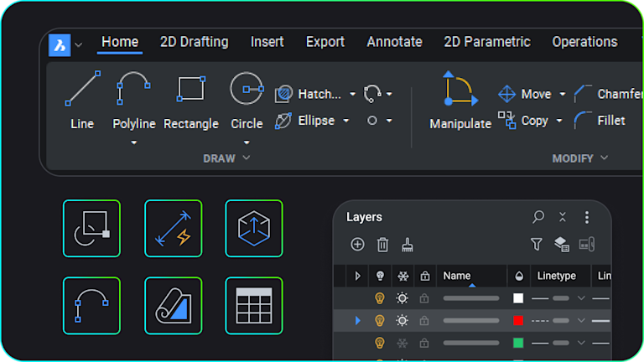Click the lightbulb on/off column header
The width and height of the screenshot is (644, 362).
click(x=380, y=276)
